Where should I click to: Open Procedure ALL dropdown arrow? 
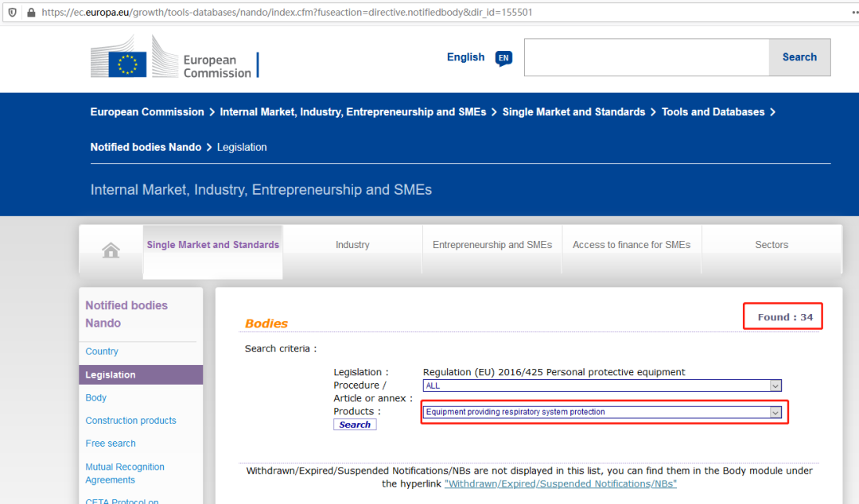pyautogui.click(x=775, y=386)
